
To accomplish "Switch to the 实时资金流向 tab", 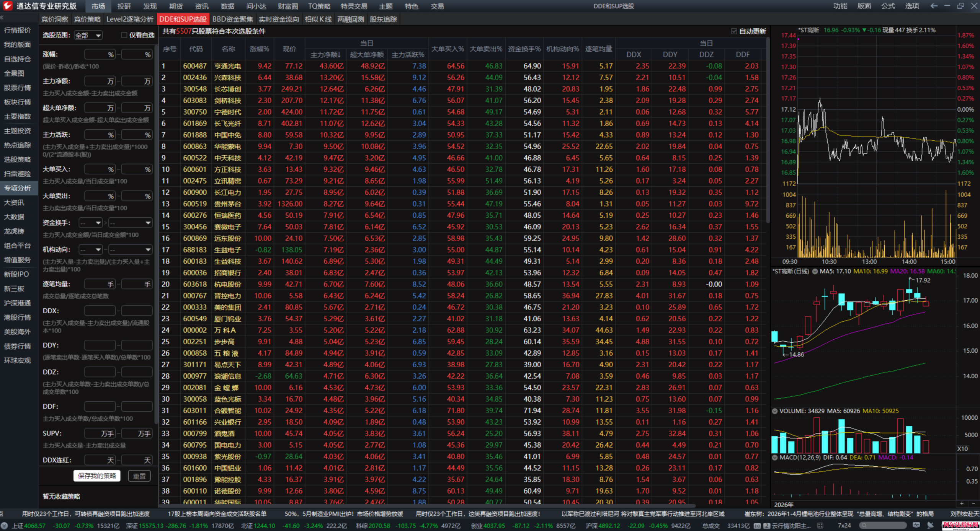I will pyautogui.click(x=279, y=19).
